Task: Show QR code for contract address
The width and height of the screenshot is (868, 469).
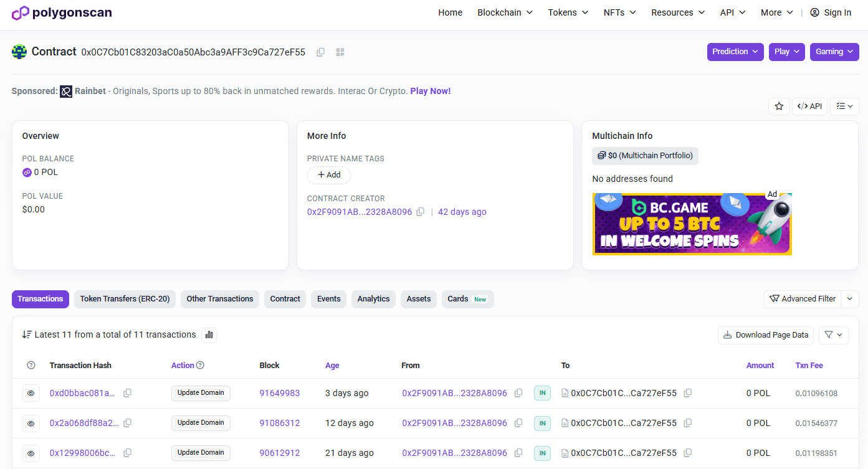Action: click(x=340, y=52)
